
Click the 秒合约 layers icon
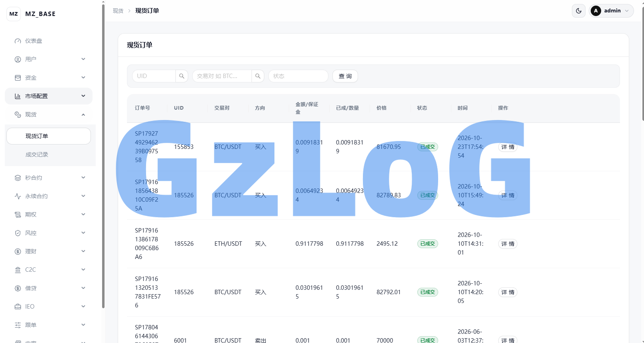(18, 178)
